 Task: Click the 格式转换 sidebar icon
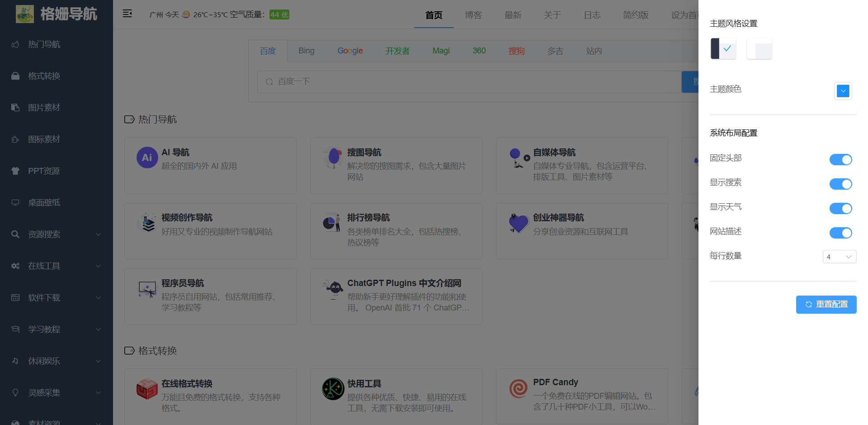coord(15,76)
